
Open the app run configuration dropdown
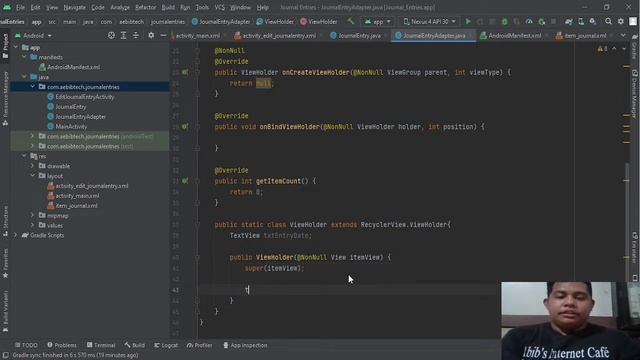(378, 21)
